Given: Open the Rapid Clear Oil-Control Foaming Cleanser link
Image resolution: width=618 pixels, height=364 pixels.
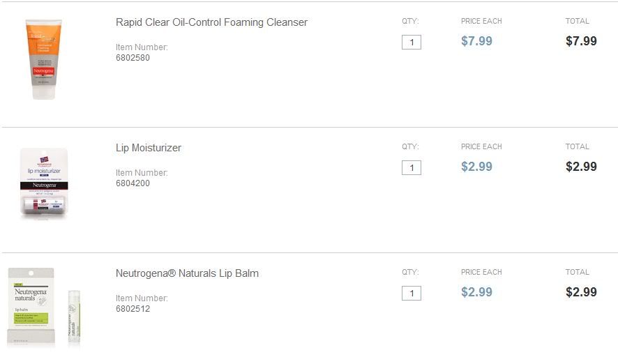Looking at the screenshot, I should (x=211, y=22).
